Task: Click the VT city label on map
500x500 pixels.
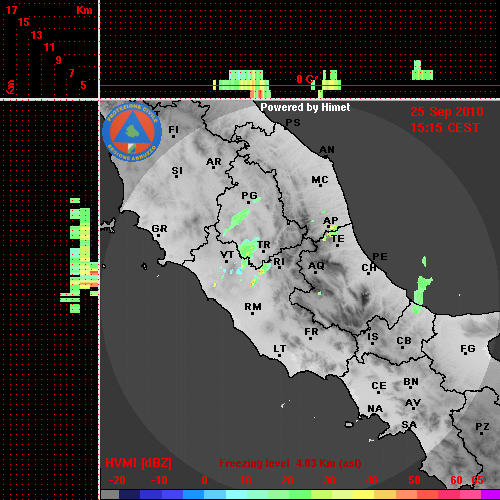Action: (227, 255)
